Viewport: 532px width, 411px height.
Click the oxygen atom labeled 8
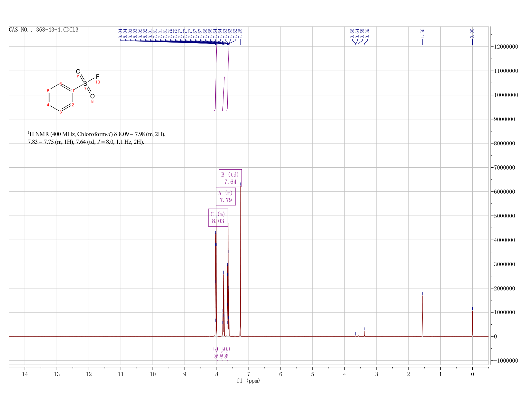(92, 96)
